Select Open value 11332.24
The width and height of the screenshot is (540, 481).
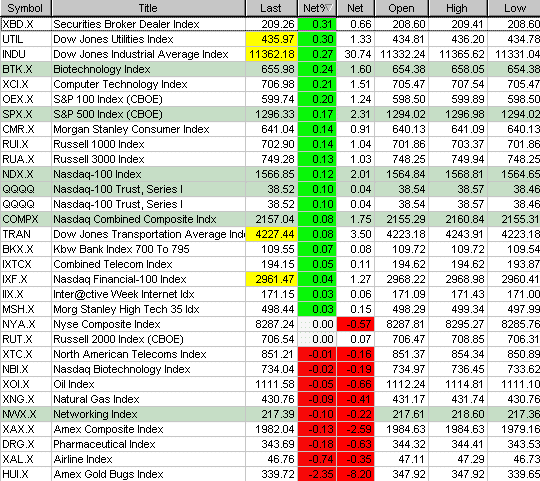tap(401, 54)
